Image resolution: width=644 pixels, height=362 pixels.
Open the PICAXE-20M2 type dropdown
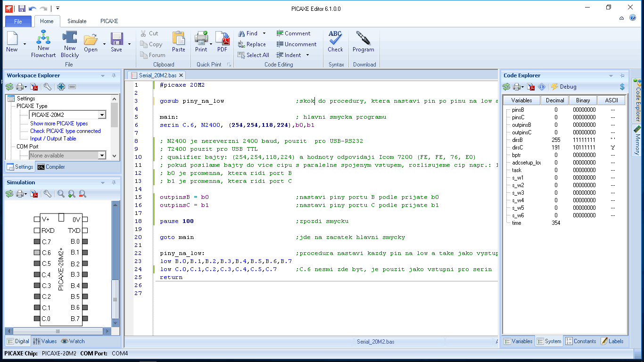point(102,115)
